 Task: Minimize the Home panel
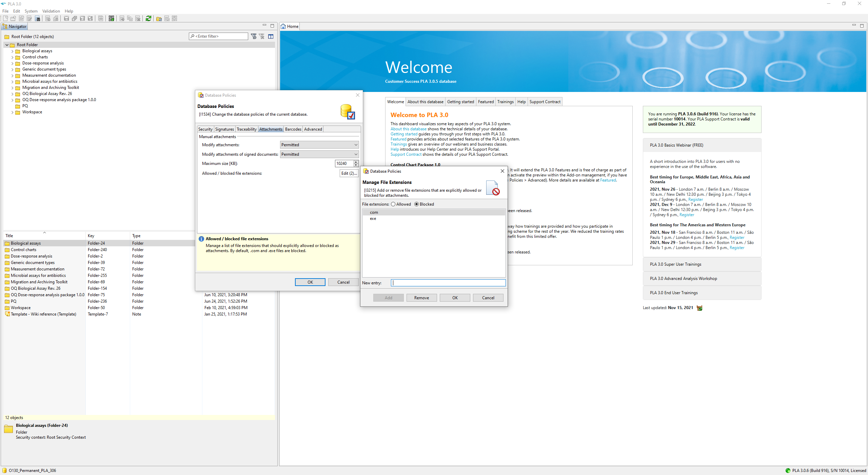tap(854, 25)
